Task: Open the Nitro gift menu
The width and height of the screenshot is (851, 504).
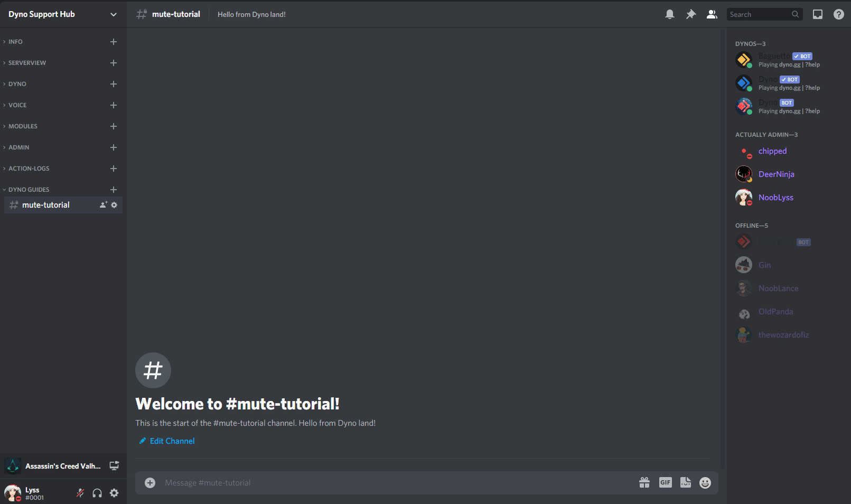Action: click(644, 482)
